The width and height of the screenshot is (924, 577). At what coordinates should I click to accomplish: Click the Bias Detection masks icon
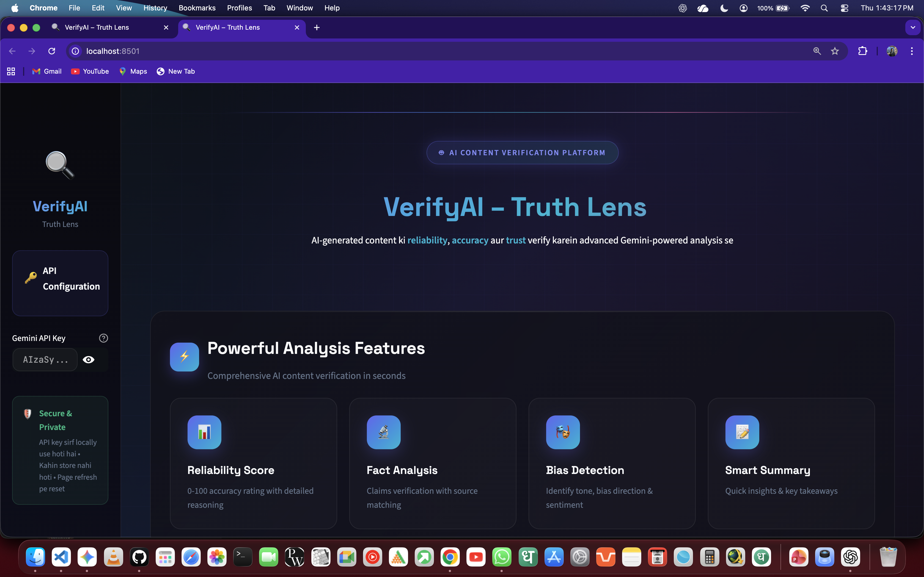[x=563, y=432]
